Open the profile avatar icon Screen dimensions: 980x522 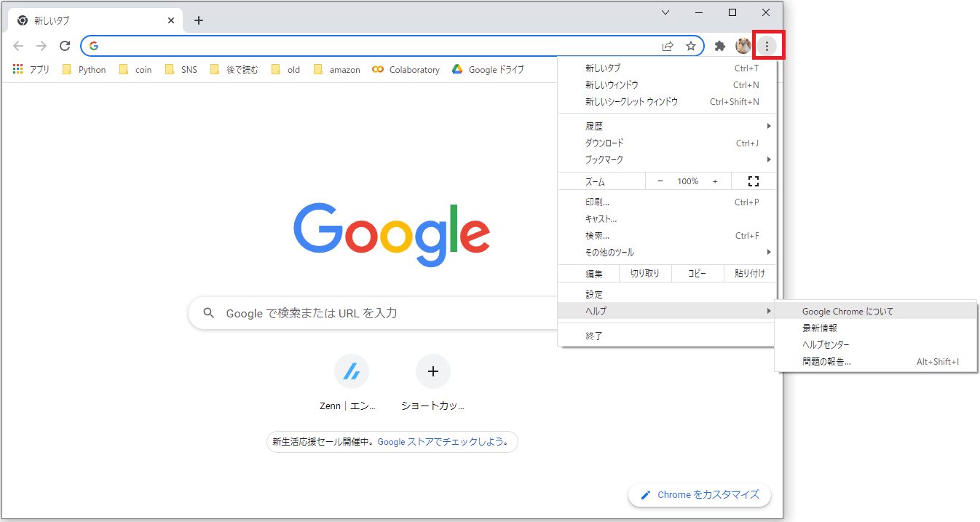click(743, 46)
